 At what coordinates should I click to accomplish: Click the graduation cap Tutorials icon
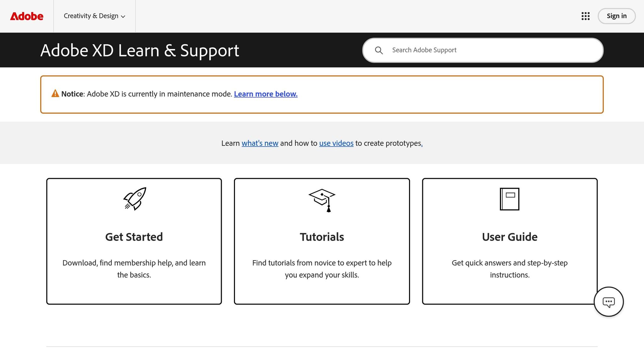(322, 200)
